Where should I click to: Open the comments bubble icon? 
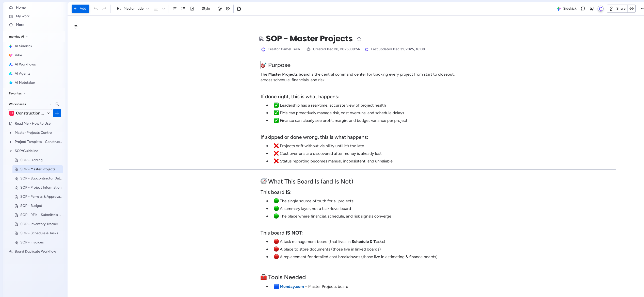(583, 9)
